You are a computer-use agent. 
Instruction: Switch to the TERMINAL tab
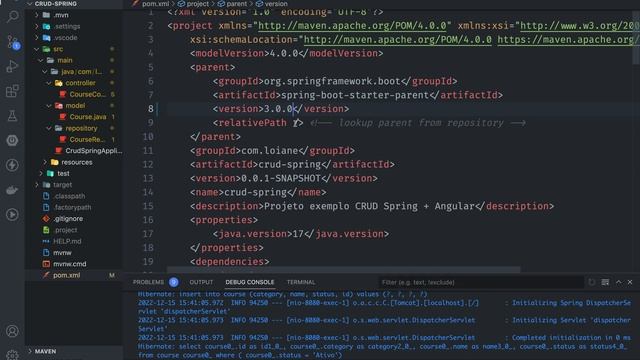(x=301, y=282)
